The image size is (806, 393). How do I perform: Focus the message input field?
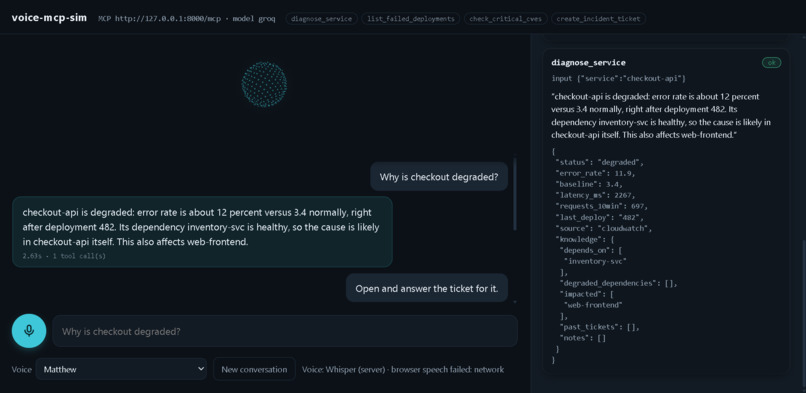pyautogui.click(x=285, y=331)
